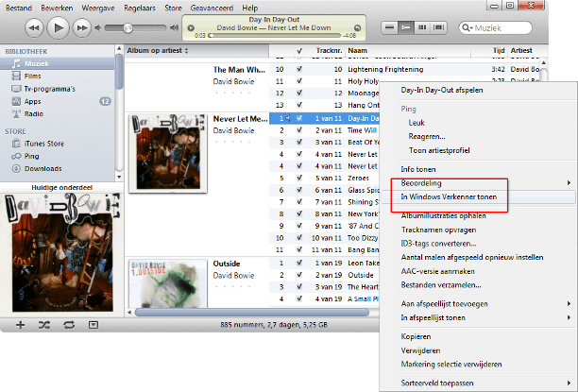Click the next track fast-forward button
The width and height of the screenshot is (578, 392).
[82, 28]
